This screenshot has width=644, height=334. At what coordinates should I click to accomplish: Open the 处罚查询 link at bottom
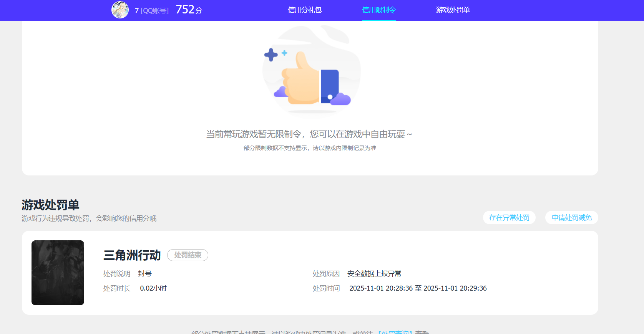395,332
